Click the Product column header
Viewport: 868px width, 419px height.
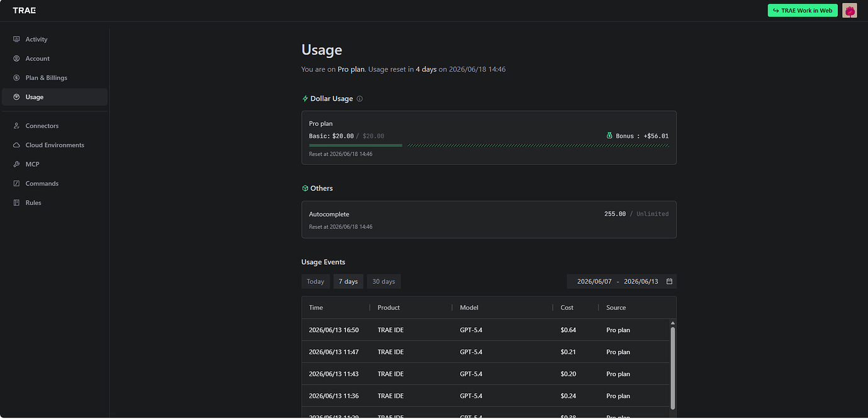tap(389, 308)
